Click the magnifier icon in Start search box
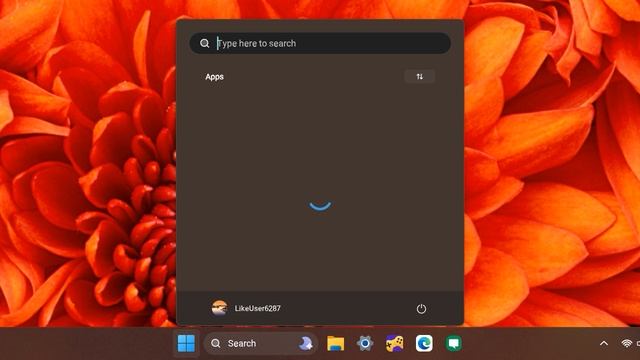640x360 pixels. pyautogui.click(x=204, y=43)
